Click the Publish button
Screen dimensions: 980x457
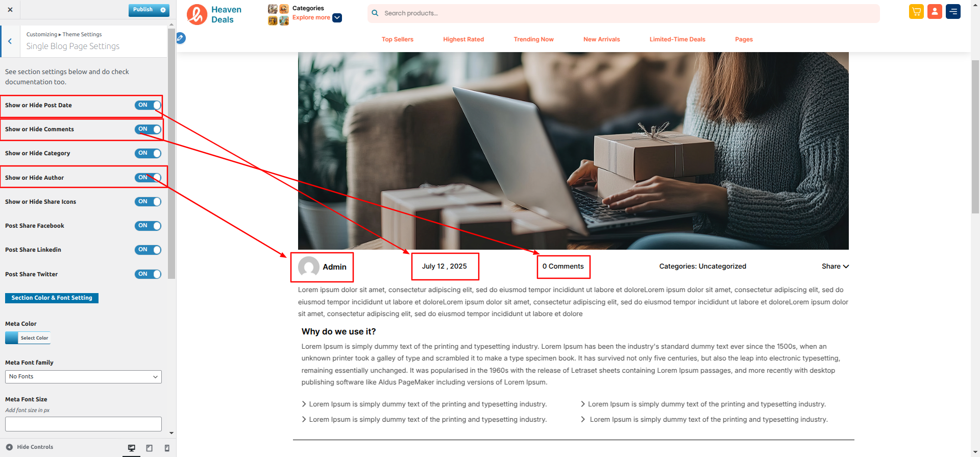click(x=143, y=10)
